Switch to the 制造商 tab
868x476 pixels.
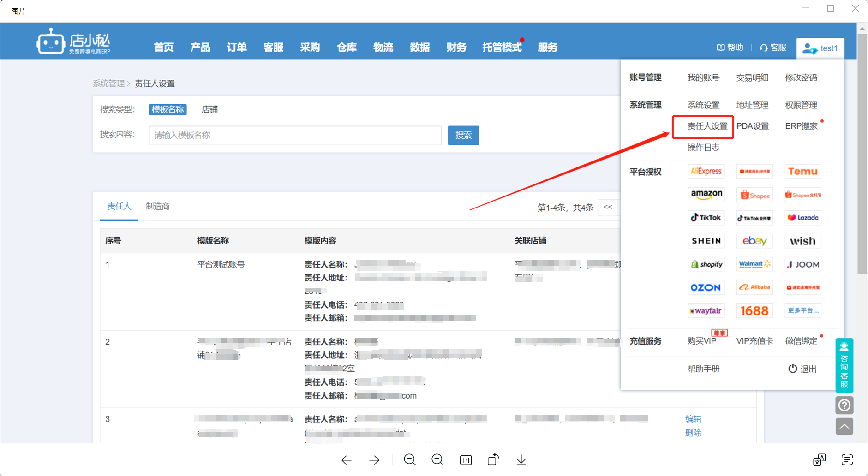[x=158, y=206]
